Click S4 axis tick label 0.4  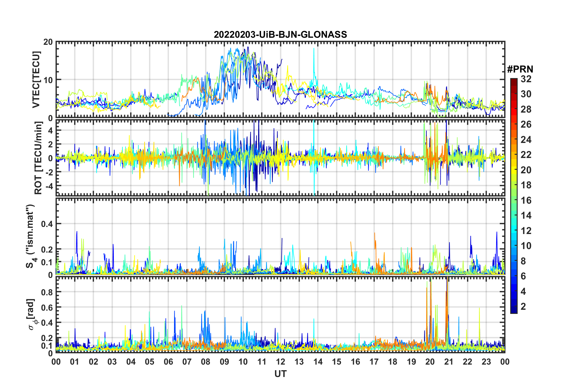point(47,224)
